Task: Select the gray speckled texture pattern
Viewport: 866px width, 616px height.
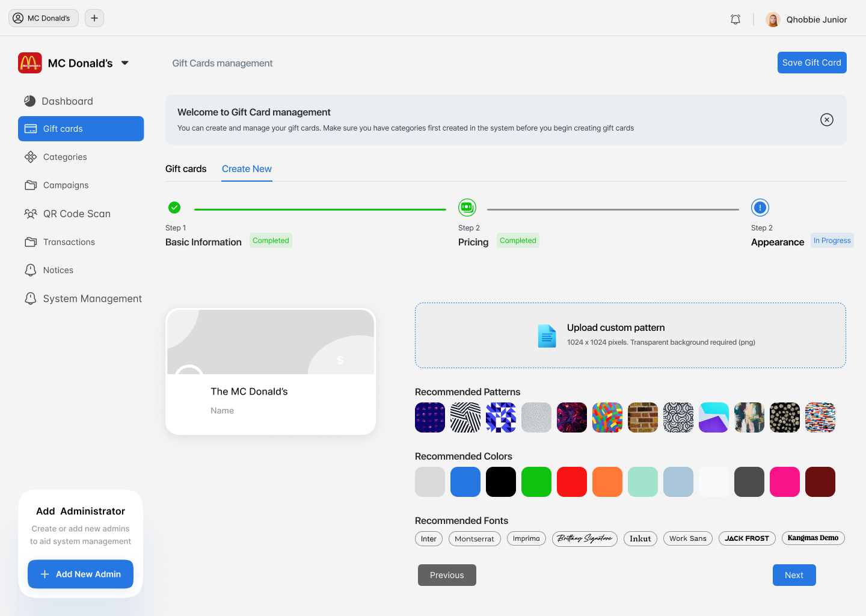Action: pyautogui.click(x=536, y=417)
